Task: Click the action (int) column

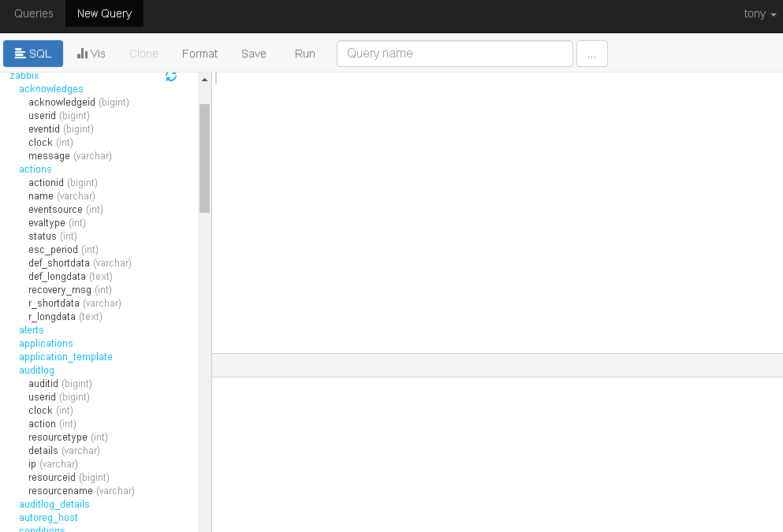Action: [52, 424]
